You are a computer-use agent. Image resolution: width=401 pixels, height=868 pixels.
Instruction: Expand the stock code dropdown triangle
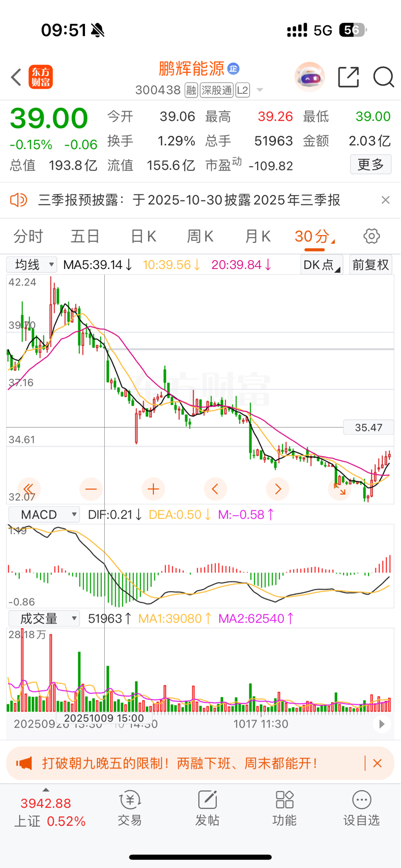point(260,91)
